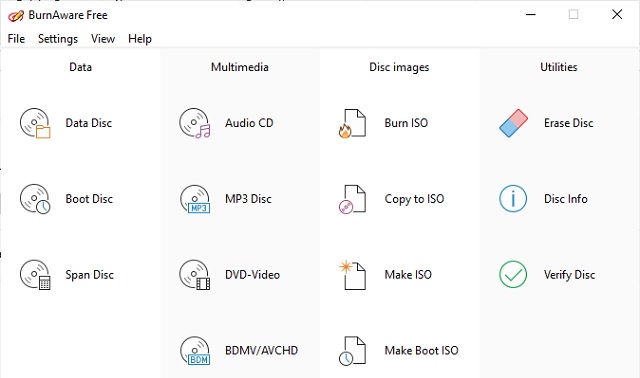Image resolution: width=640 pixels, height=378 pixels.
Task: Click the Utilities column heading
Action: [x=559, y=67]
